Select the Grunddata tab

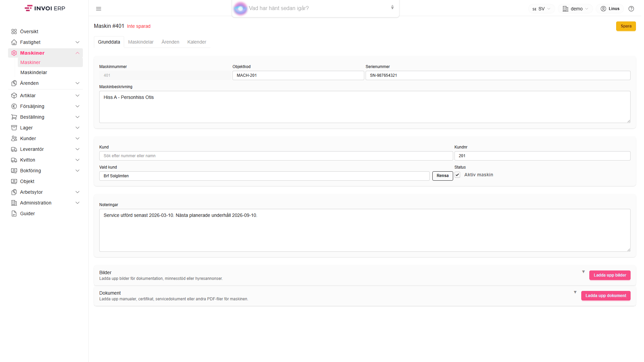(109, 42)
